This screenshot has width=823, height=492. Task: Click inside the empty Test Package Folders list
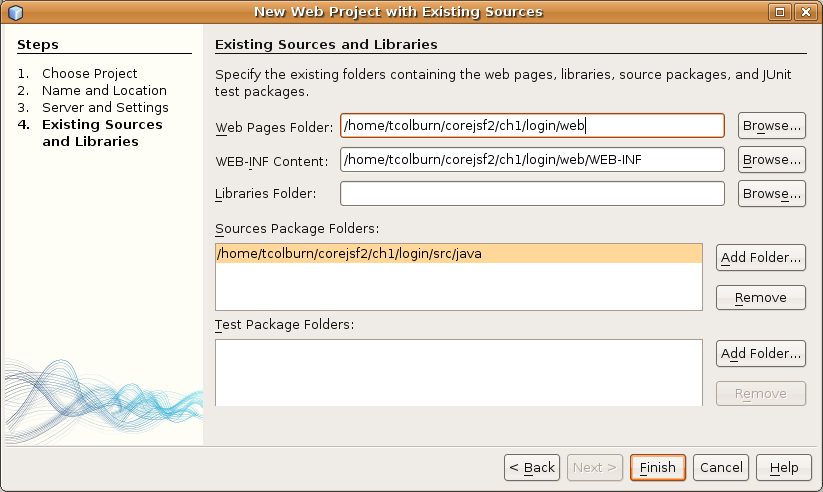point(459,373)
